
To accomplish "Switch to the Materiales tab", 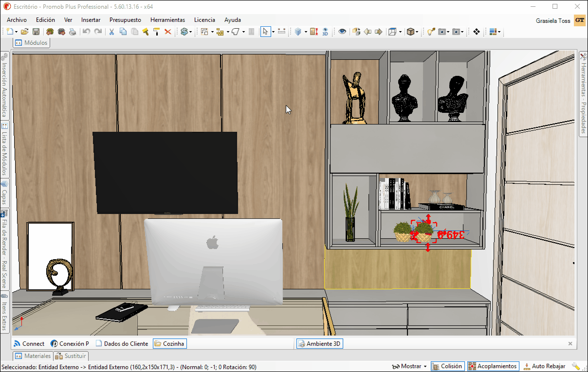I will click(33, 356).
